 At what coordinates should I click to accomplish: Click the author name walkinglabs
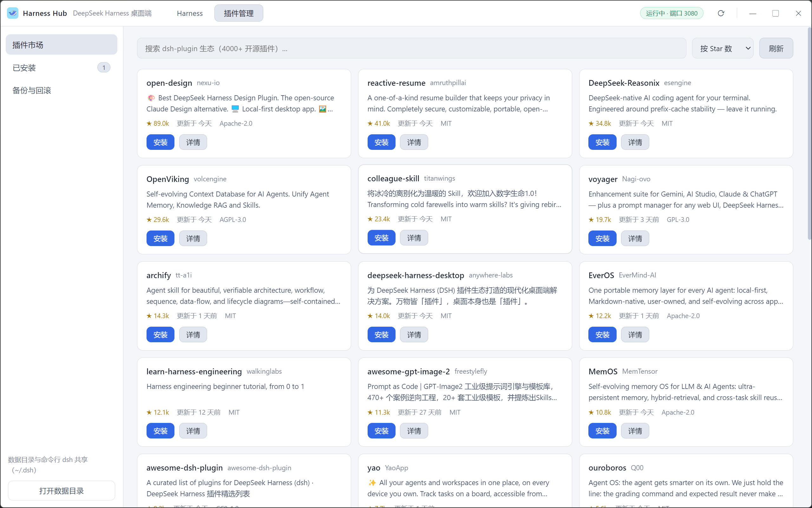point(264,371)
